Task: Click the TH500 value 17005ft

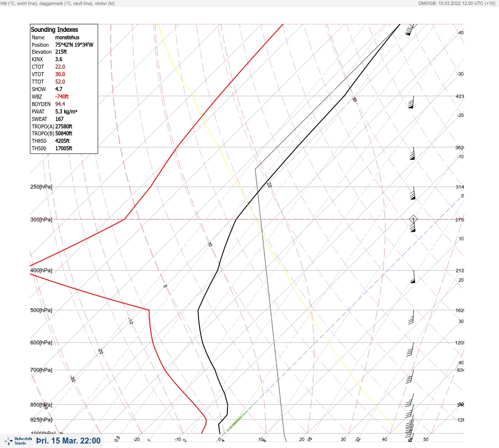Action: (64, 148)
